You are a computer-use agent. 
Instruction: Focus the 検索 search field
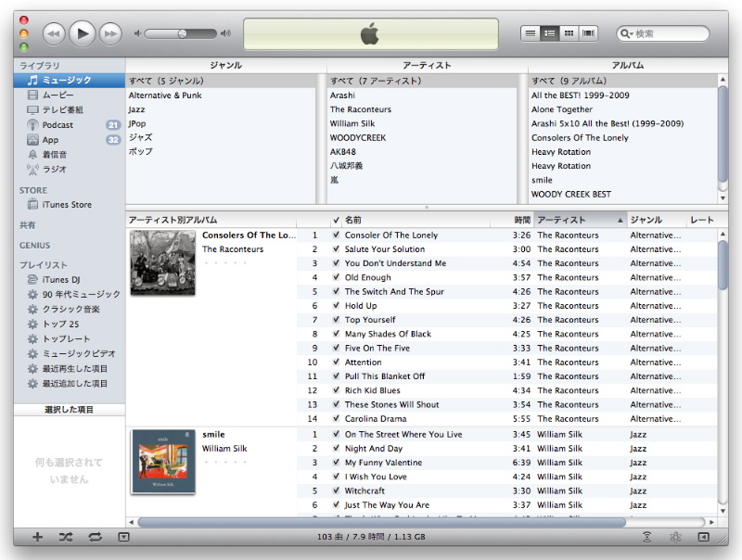tap(662, 33)
